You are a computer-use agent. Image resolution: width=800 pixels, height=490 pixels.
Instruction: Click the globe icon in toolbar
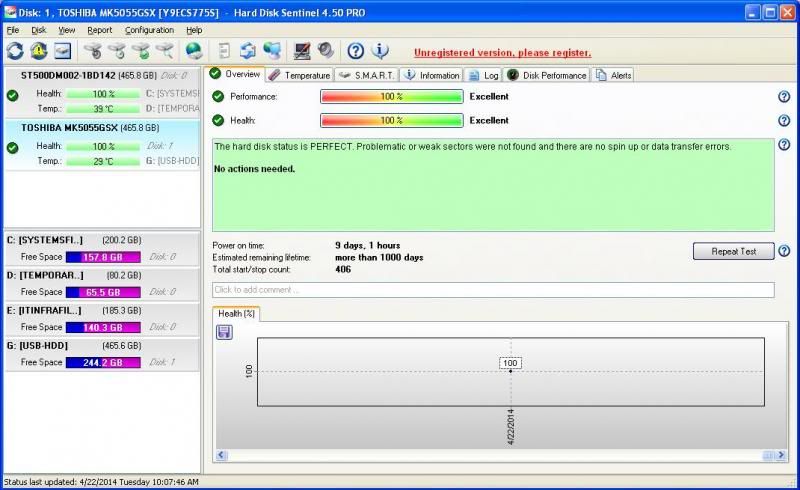[x=194, y=51]
